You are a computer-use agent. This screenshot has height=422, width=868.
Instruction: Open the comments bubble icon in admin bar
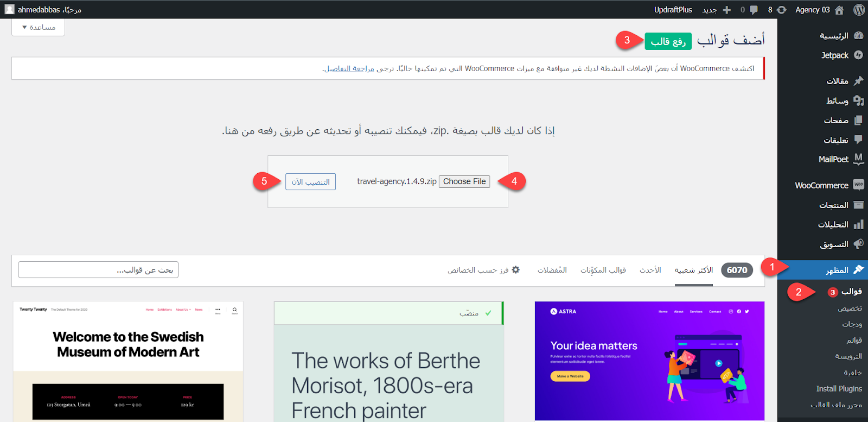(x=754, y=10)
